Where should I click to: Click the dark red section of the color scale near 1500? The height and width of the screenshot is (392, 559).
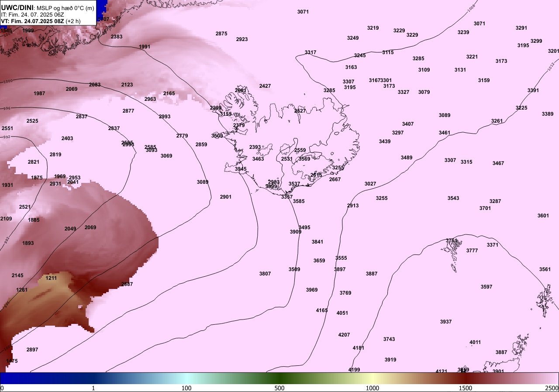pos(466,378)
